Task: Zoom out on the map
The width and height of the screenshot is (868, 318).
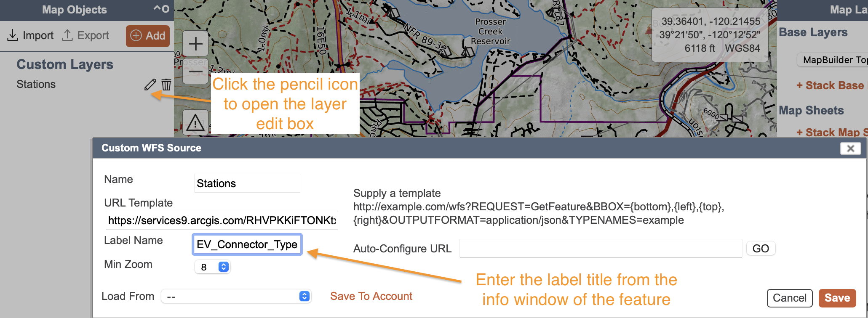Action: tap(195, 72)
